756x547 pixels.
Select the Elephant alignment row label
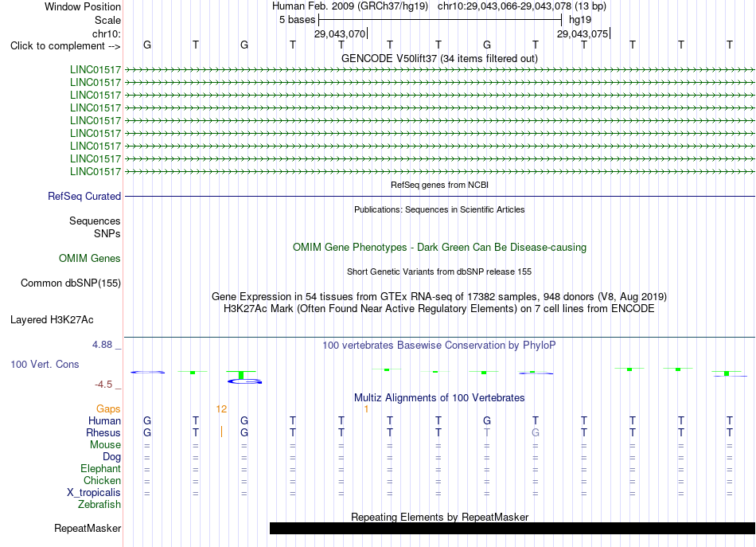point(100,469)
